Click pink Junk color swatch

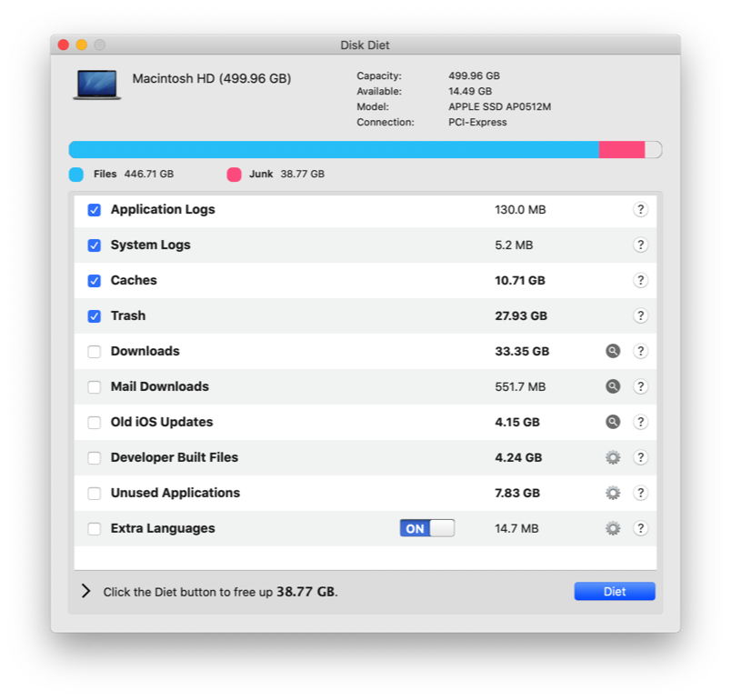click(x=234, y=175)
